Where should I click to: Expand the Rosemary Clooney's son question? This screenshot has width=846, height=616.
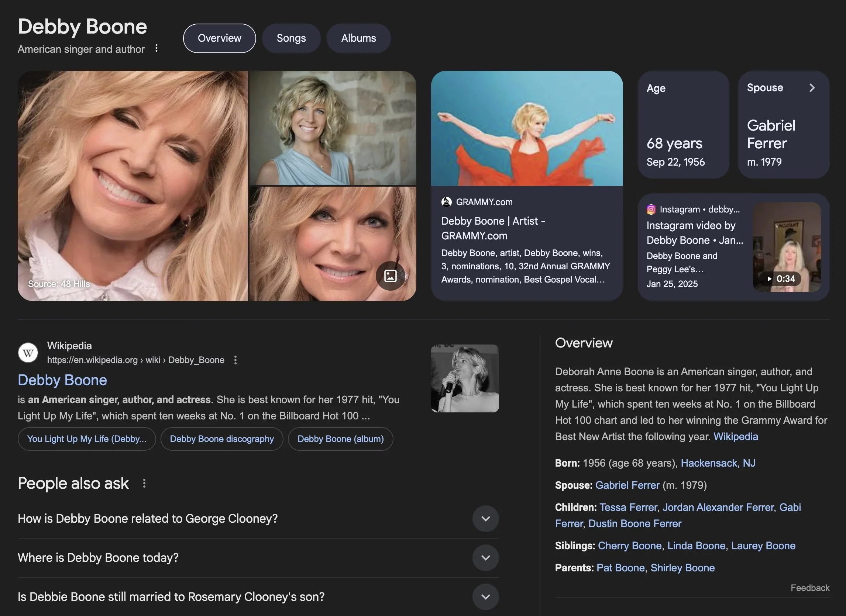click(485, 597)
